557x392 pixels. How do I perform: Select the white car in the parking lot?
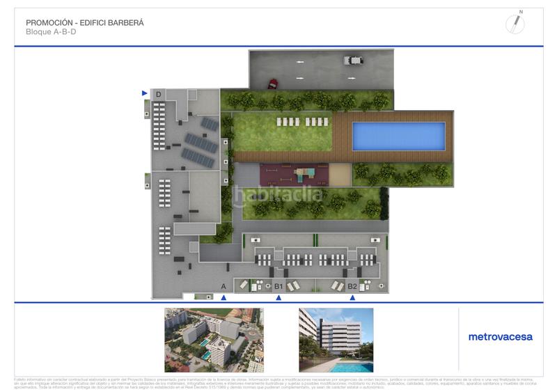[352, 61]
